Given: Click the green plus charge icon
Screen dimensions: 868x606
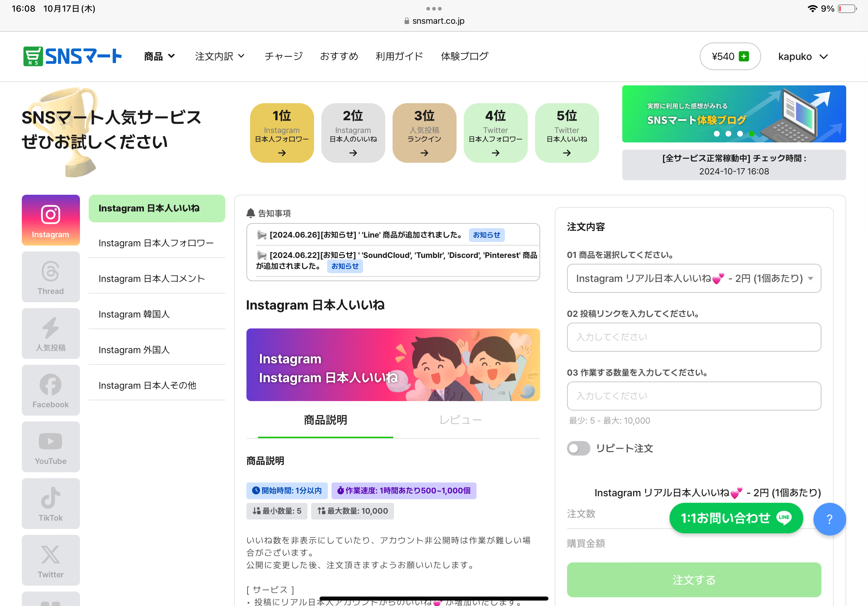Looking at the screenshot, I should pyautogui.click(x=744, y=56).
